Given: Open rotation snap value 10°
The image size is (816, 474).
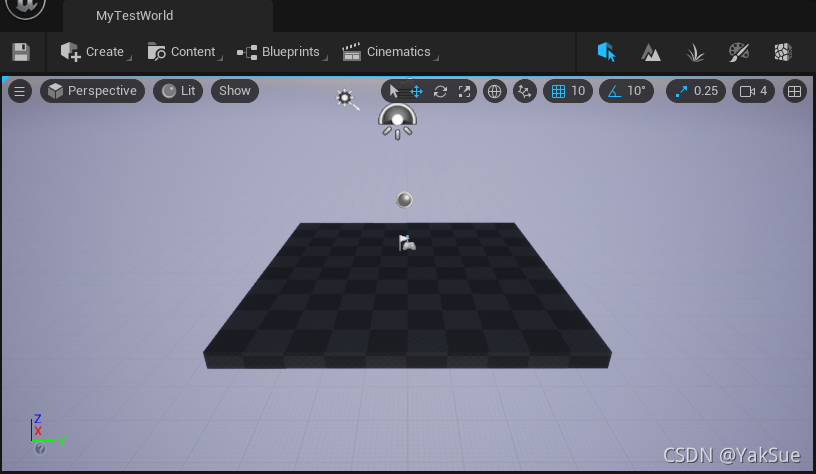Looking at the screenshot, I should click(x=636, y=91).
